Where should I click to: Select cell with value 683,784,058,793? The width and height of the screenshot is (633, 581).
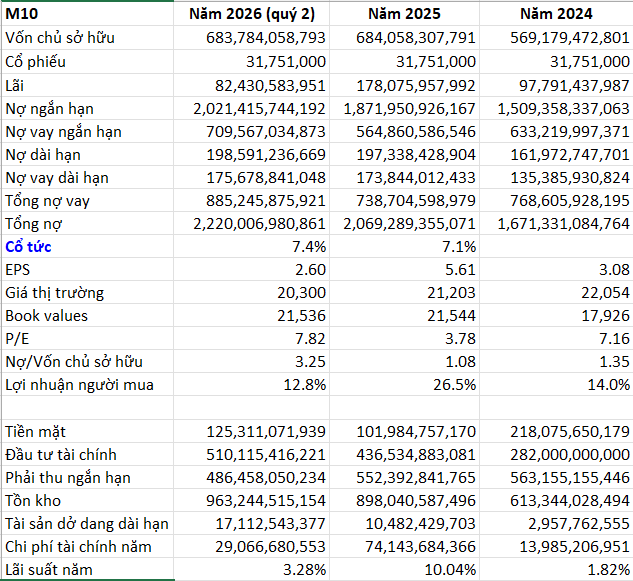[x=252, y=38]
